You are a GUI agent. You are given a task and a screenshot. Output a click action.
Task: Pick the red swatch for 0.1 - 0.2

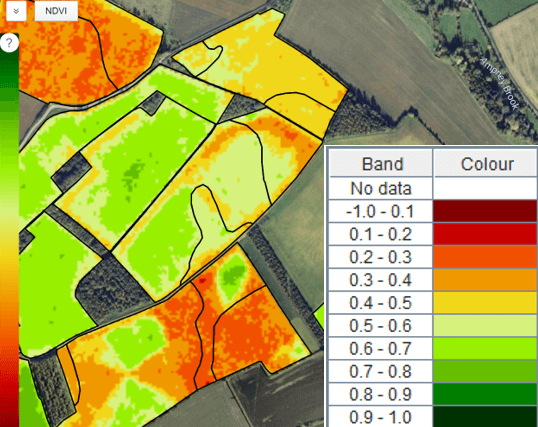pyautogui.click(x=486, y=234)
